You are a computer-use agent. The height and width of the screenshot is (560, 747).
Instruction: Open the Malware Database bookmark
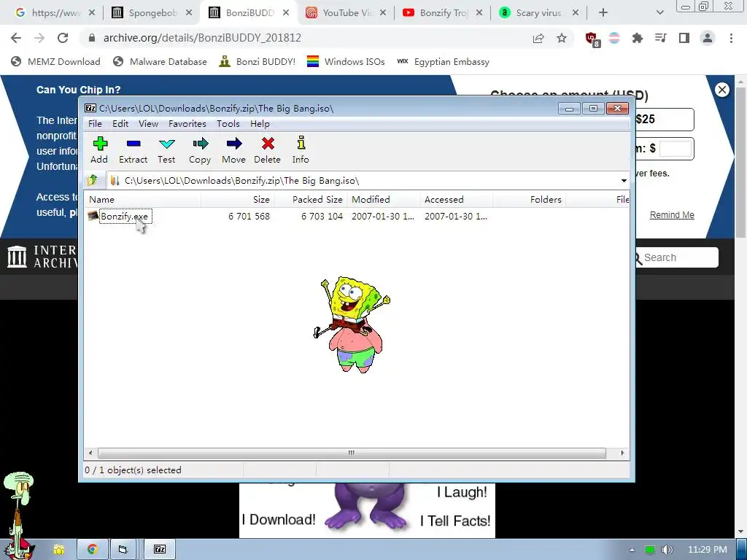coord(160,61)
